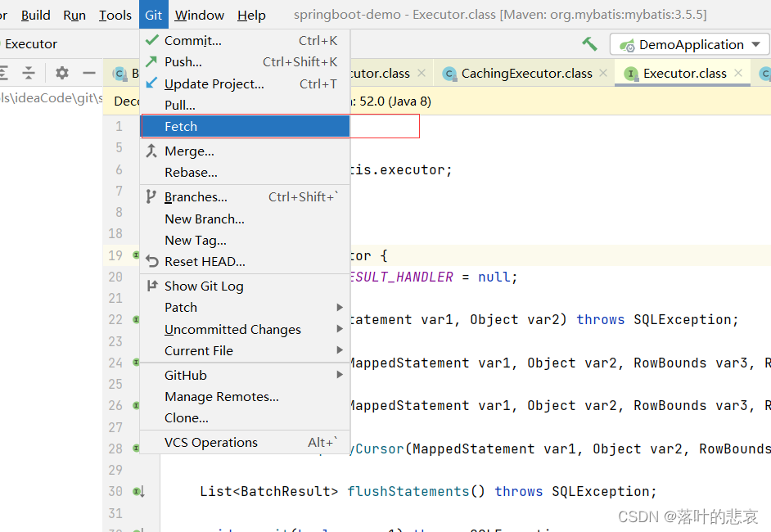This screenshot has width=771, height=532.
Task: Click the DemoApplication Spring Boot run icon
Action: [x=627, y=46]
